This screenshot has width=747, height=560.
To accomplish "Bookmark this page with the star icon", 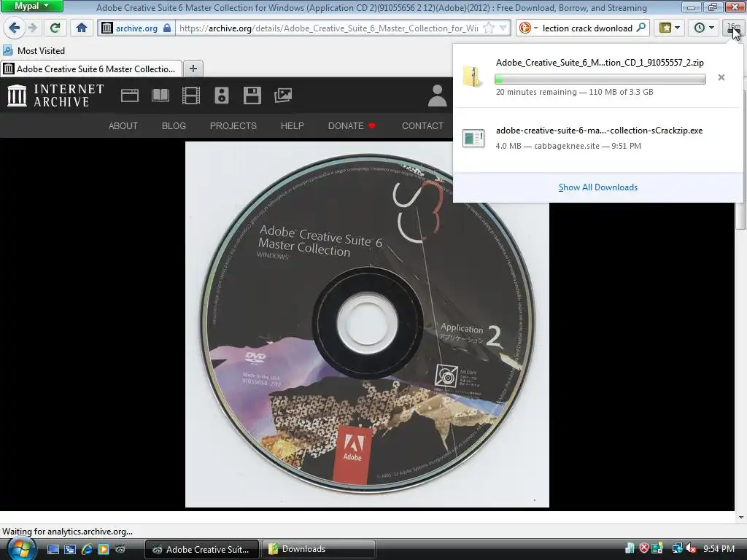I will click(x=488, y=28).
